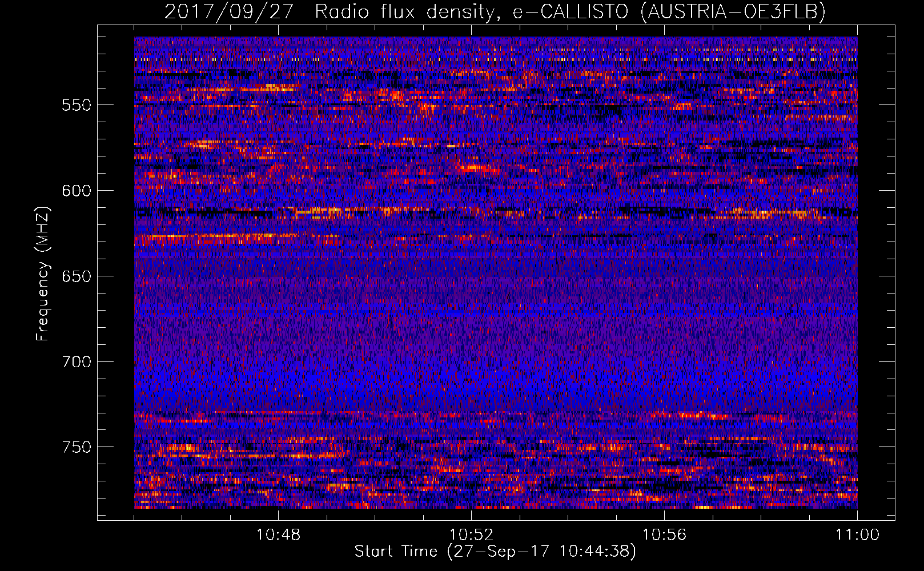Click the 700 frequency tick label

[x=77, y=362]
